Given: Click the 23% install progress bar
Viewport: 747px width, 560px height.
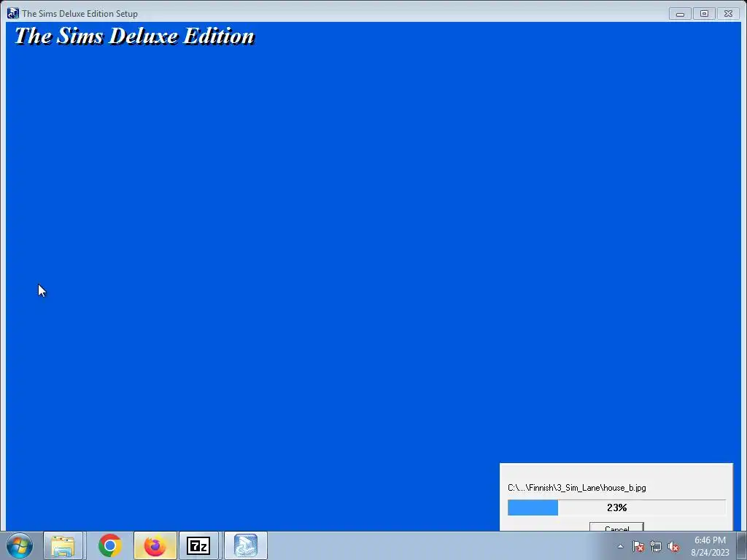Looking at the screenshot, I should tap(616, 507).
